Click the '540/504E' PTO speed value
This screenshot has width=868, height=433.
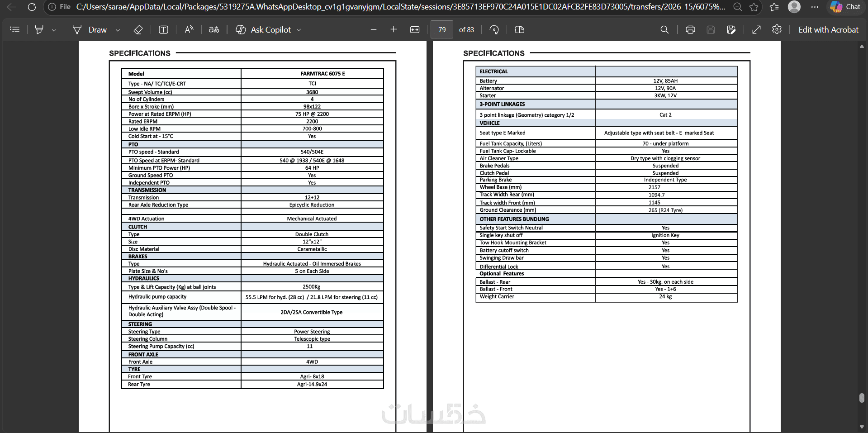312,152
